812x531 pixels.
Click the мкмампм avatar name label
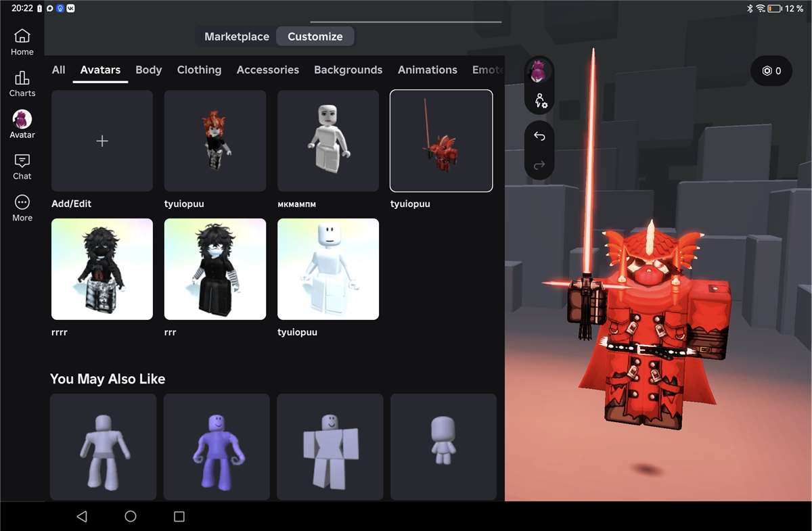coord(296,204)
